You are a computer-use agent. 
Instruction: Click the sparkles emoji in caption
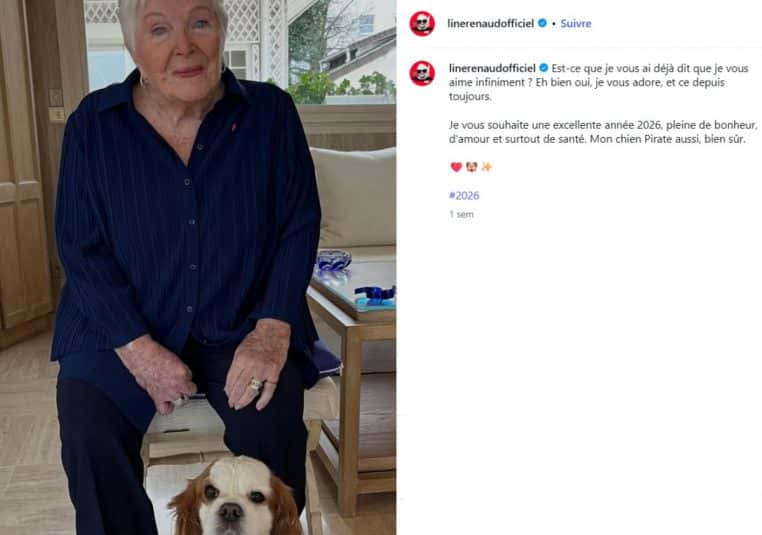[486, 167]
